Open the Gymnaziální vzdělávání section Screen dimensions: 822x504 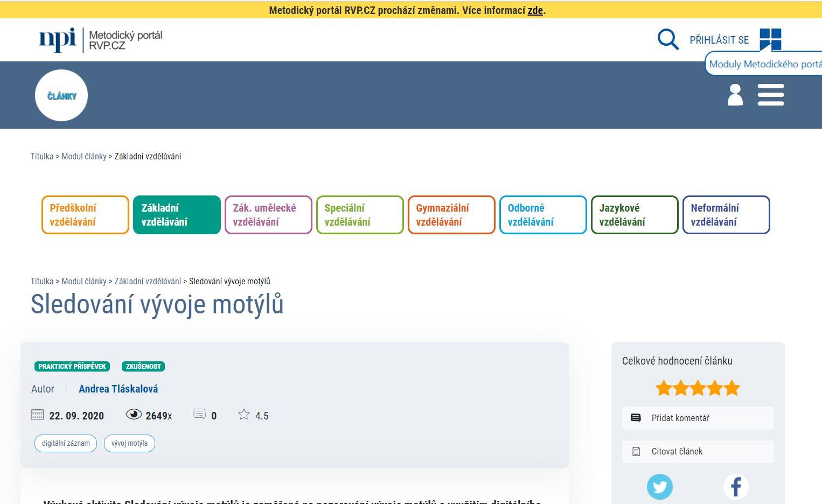(x=451, y=214)
